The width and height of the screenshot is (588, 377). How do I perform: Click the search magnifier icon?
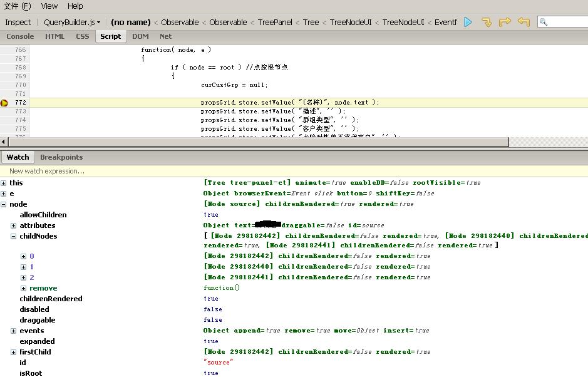(x=543, y=22)
